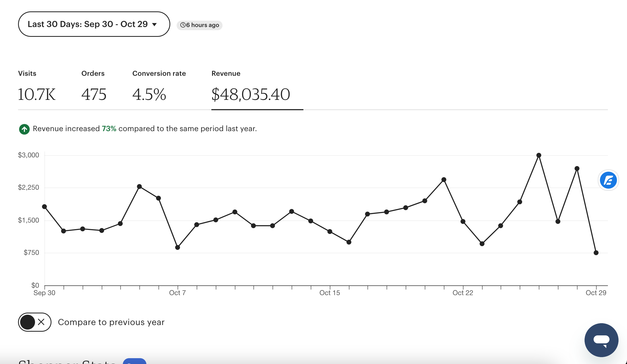Click the Oct 29 last data point
Viewport: 627px width, 364px height.
(596, 253)
